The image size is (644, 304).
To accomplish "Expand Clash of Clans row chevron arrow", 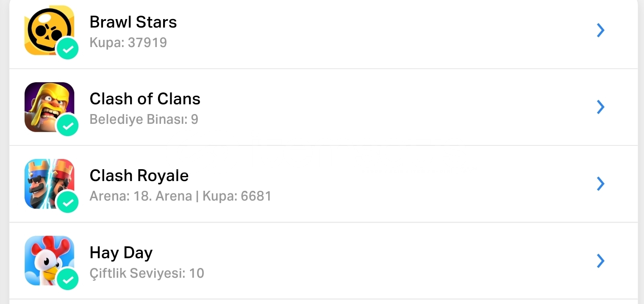I will coord(600,107).
